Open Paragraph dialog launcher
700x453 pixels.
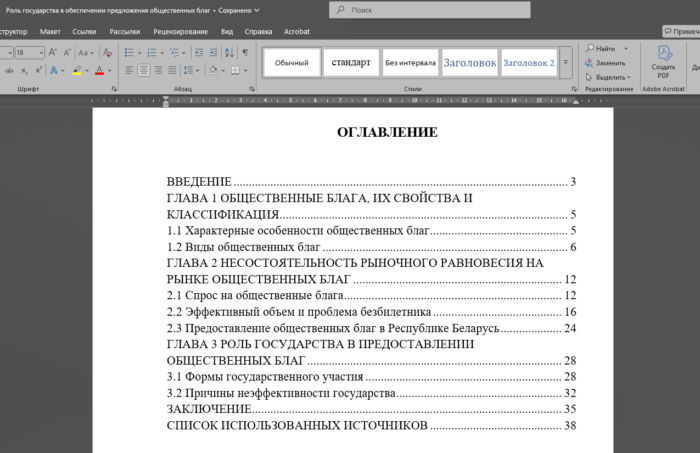(x=252, y=89)
